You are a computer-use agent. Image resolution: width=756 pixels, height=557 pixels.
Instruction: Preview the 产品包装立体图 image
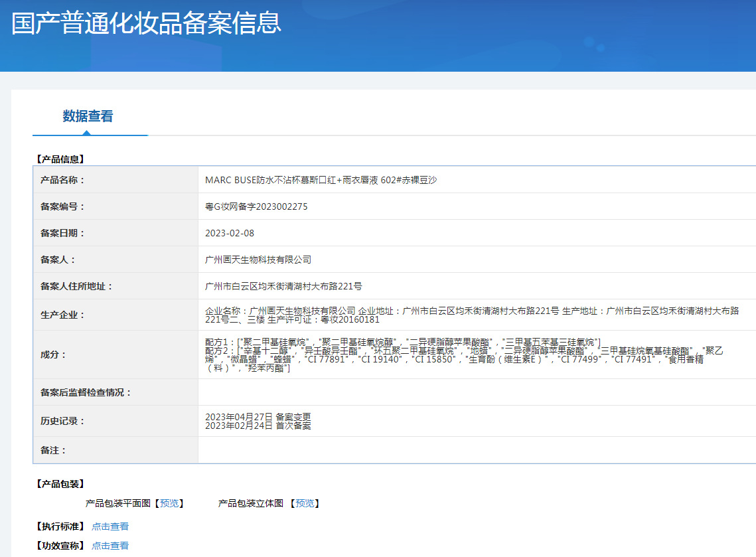(305, 503)
